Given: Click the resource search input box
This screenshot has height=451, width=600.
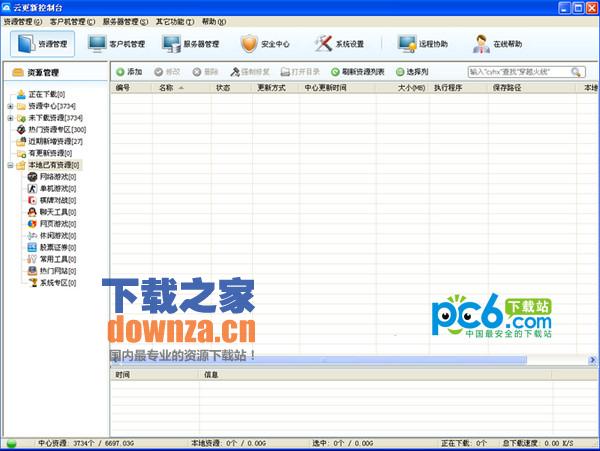Looking at the screenshot, I should 518,72.
